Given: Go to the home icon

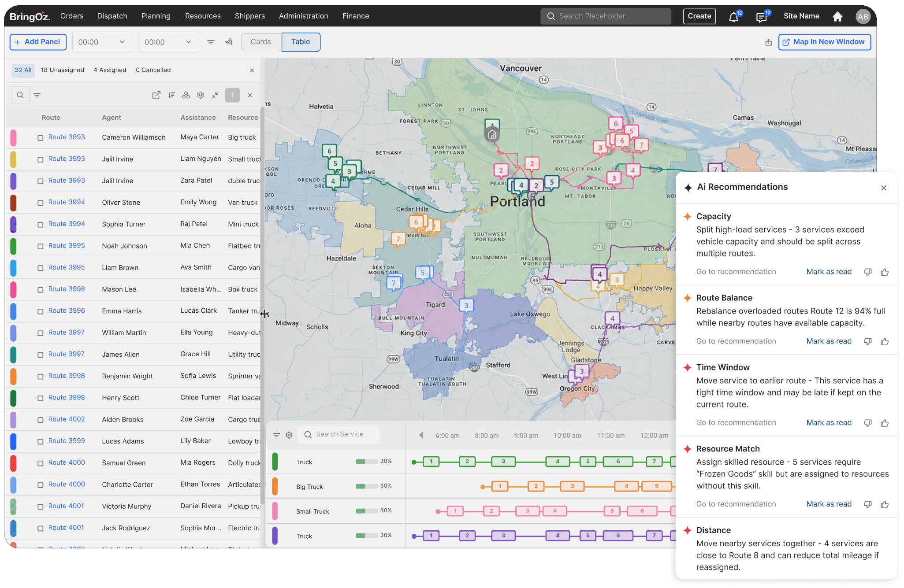Looking at the screenshot, I should [x=837, y=16].
